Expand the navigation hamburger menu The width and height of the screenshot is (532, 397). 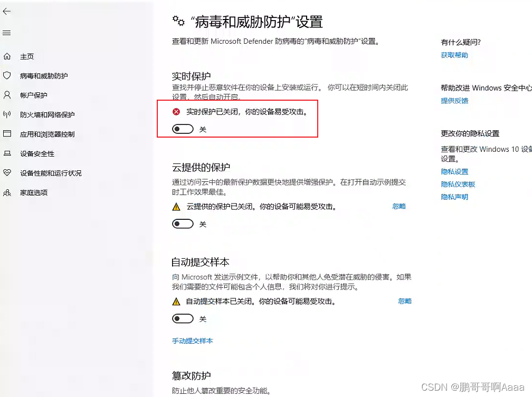coord(6,33)
